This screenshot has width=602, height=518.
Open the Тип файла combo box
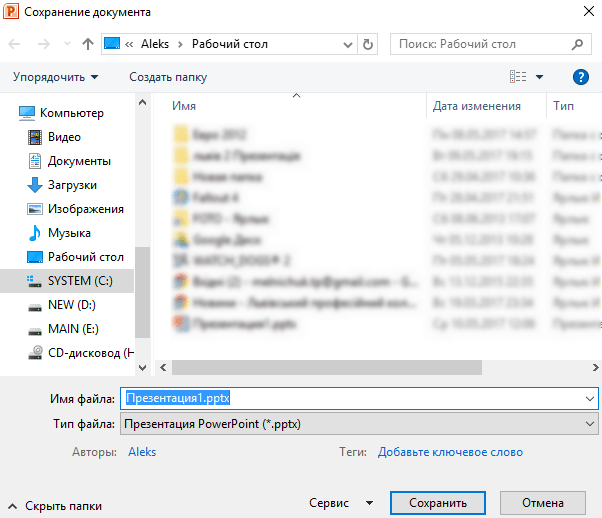pyautogui.click(x=359, y=424)
